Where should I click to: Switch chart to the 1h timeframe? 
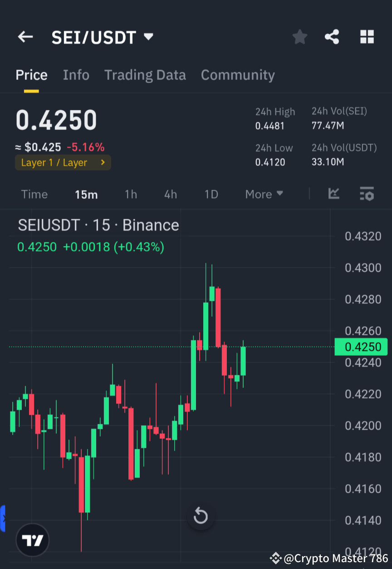point(131,194)
